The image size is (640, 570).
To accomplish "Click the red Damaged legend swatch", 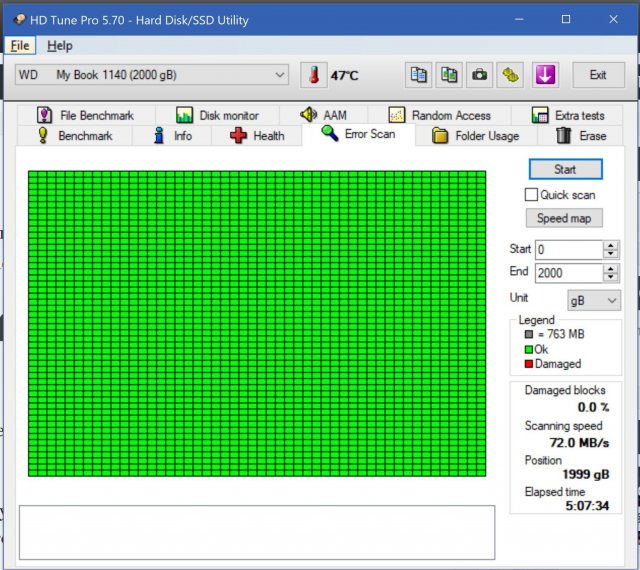I will click(x=528, y=364).
